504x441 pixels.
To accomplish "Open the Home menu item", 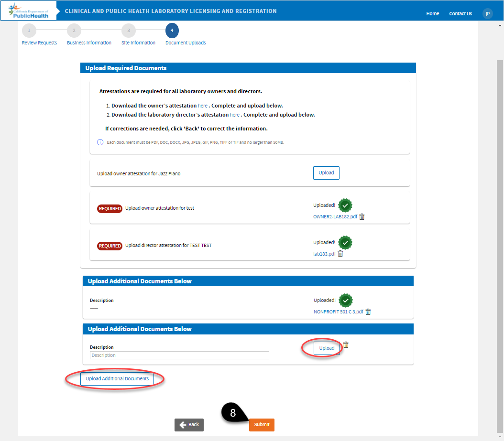I will click(432, 13).
